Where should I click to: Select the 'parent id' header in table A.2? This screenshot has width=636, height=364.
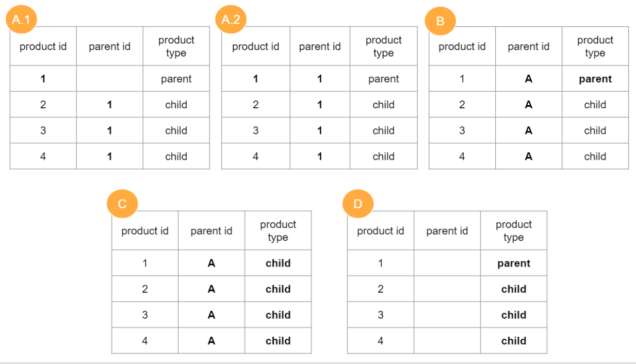pyautogui.click(x=320, y=46)
